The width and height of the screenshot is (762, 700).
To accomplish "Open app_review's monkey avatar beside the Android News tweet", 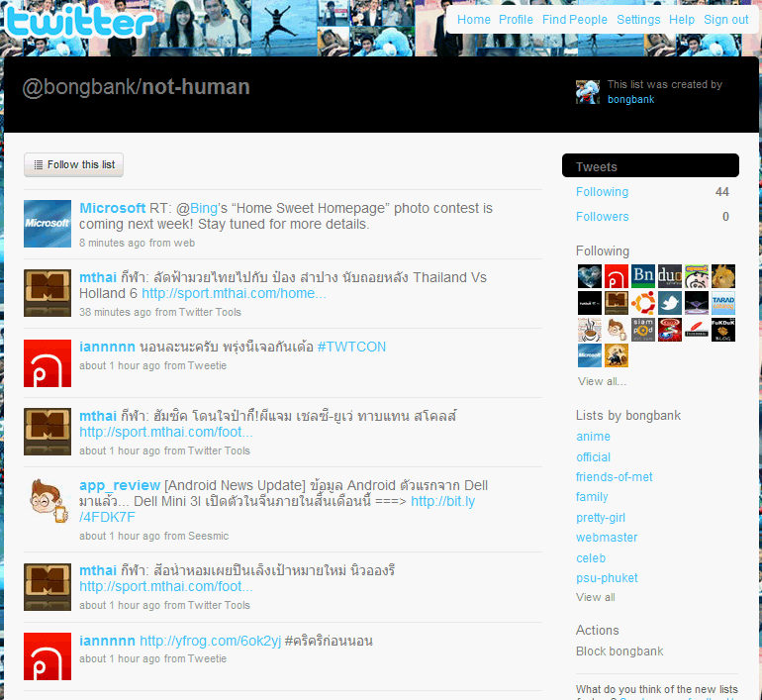I will [48, 502].
